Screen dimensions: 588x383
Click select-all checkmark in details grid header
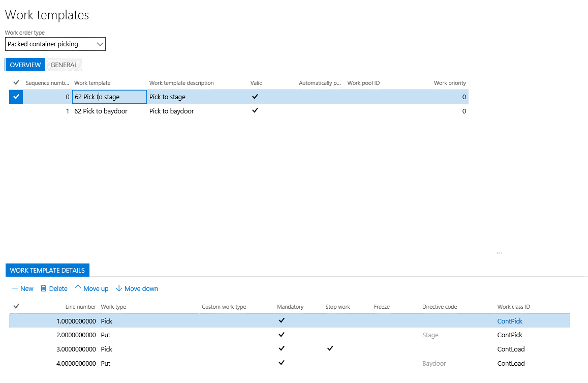16,306
